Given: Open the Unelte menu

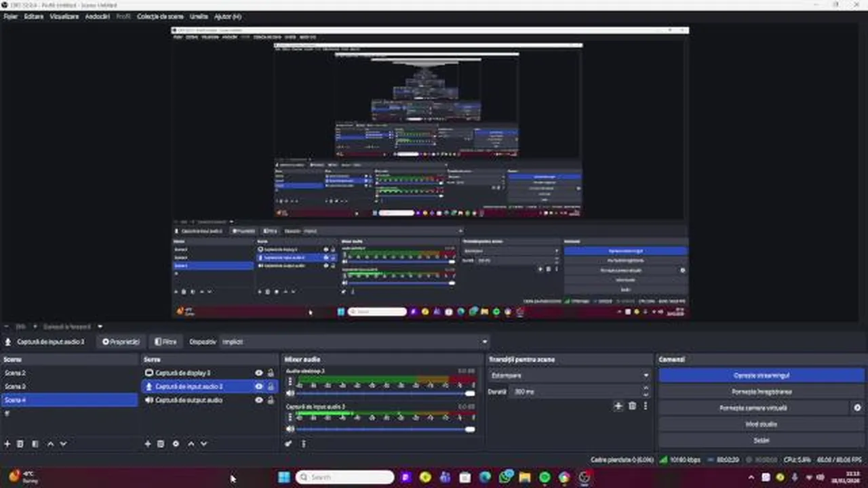Looking at the screenshot, I should [x=199, y=16].
